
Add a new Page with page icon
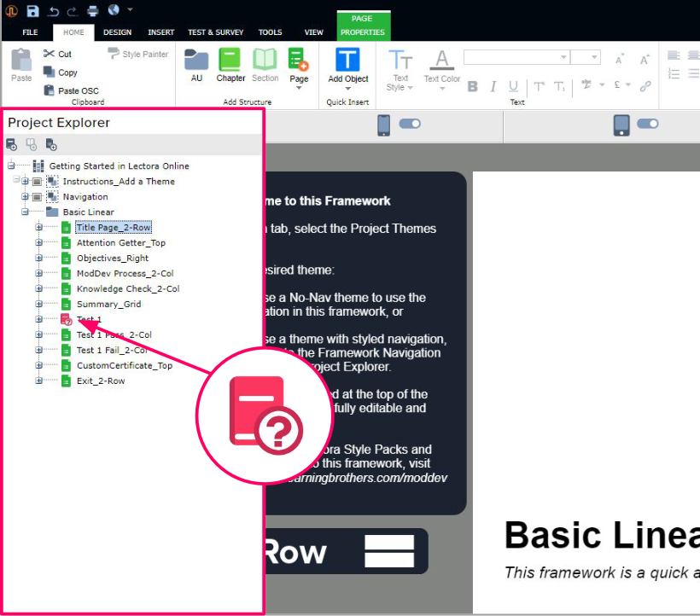[298, 60]
